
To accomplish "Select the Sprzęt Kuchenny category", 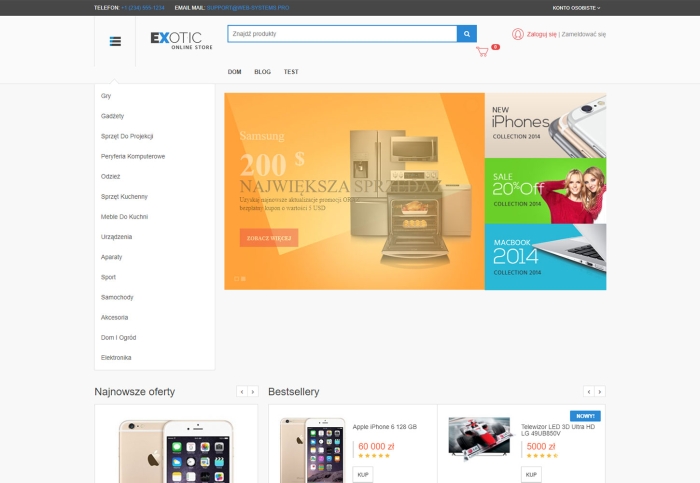I will (x=124, y=197).
